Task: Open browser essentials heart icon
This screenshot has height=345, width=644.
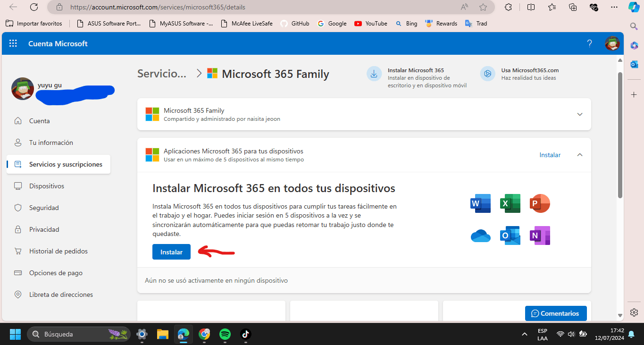Action: point(594,7)
